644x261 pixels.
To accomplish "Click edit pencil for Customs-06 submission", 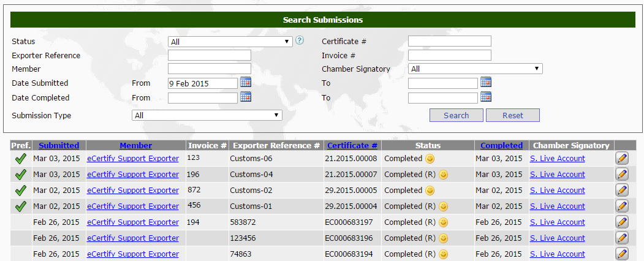I will pos(622,159).
